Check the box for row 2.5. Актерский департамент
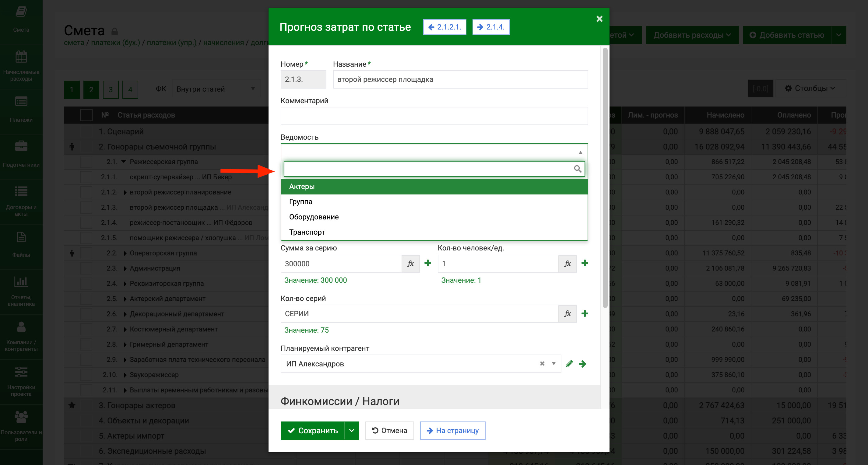Viewport: 868px width, 465px height. tap(86, 299)
